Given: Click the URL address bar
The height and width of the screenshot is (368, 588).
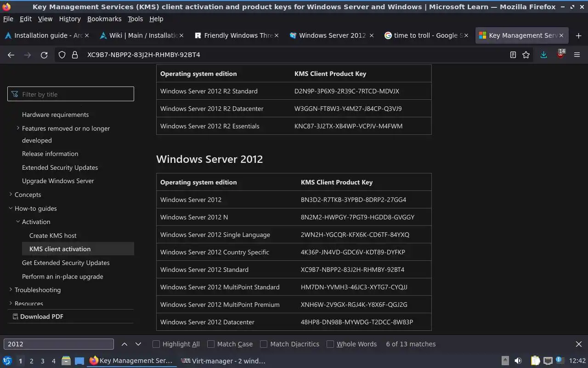Looking at the screenshot, I should [294, 55].
